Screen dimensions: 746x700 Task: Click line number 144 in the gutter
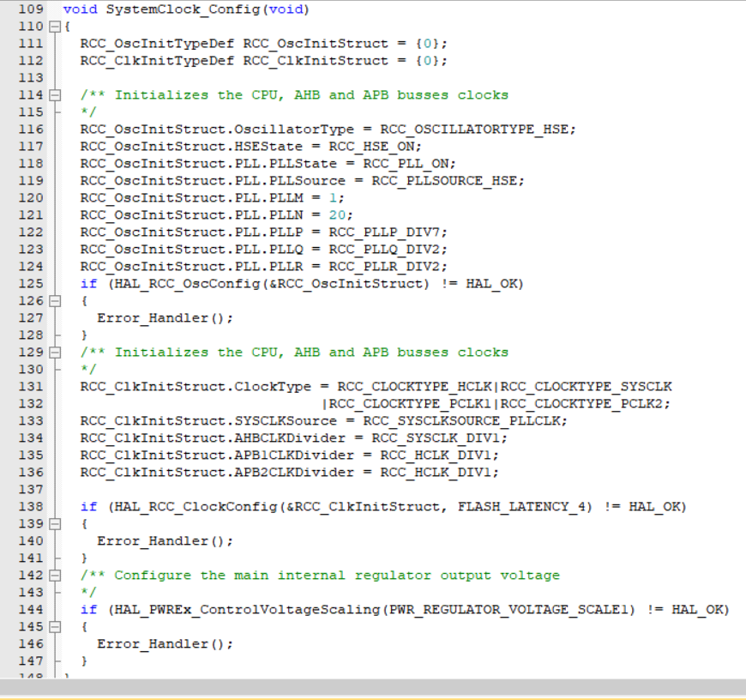point(31,609)
